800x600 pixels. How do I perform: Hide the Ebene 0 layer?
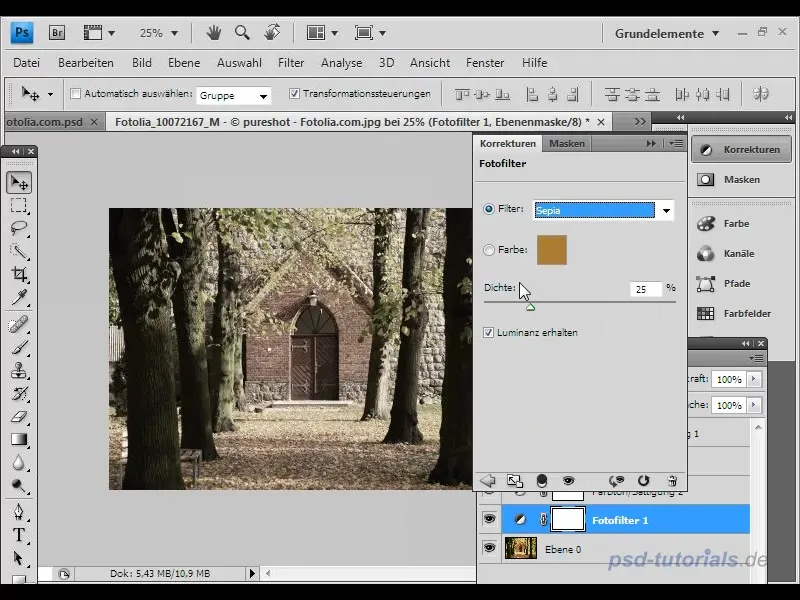click(489, 548)
